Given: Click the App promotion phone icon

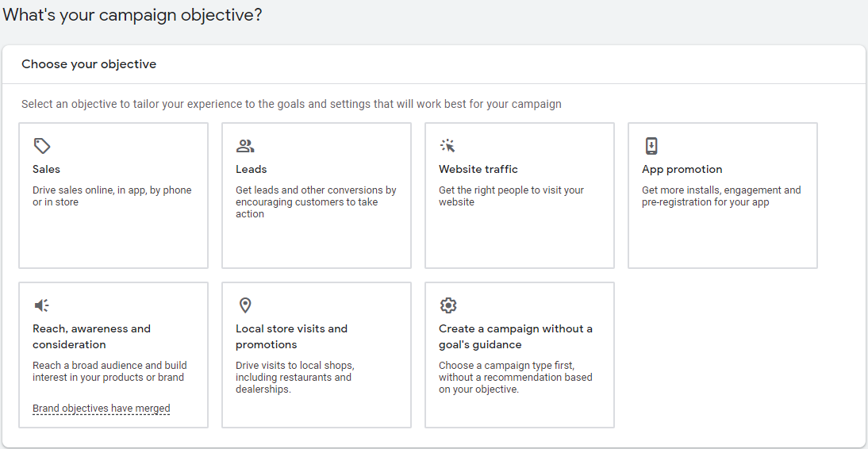Looking at the screenshot, I should pyautogui.click(x=651, y=146).
